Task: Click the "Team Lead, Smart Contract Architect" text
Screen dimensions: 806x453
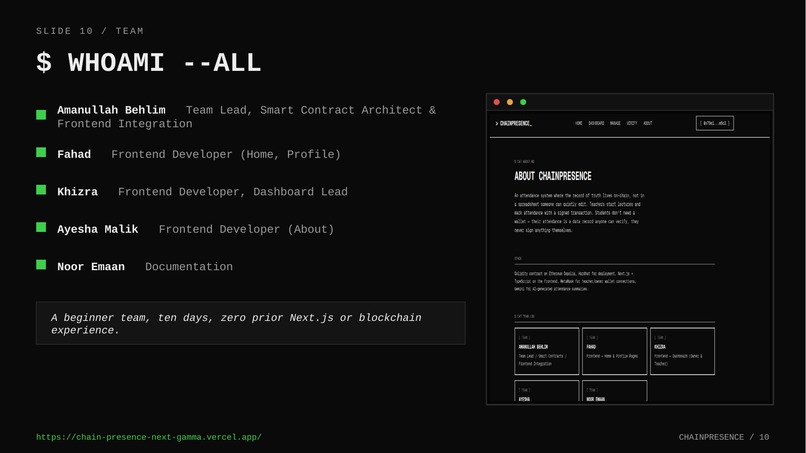Action: [304, 110]
